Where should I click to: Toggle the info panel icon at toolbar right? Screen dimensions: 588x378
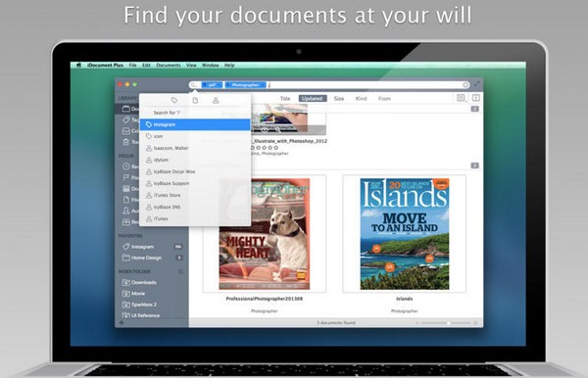tap(475, 98)
